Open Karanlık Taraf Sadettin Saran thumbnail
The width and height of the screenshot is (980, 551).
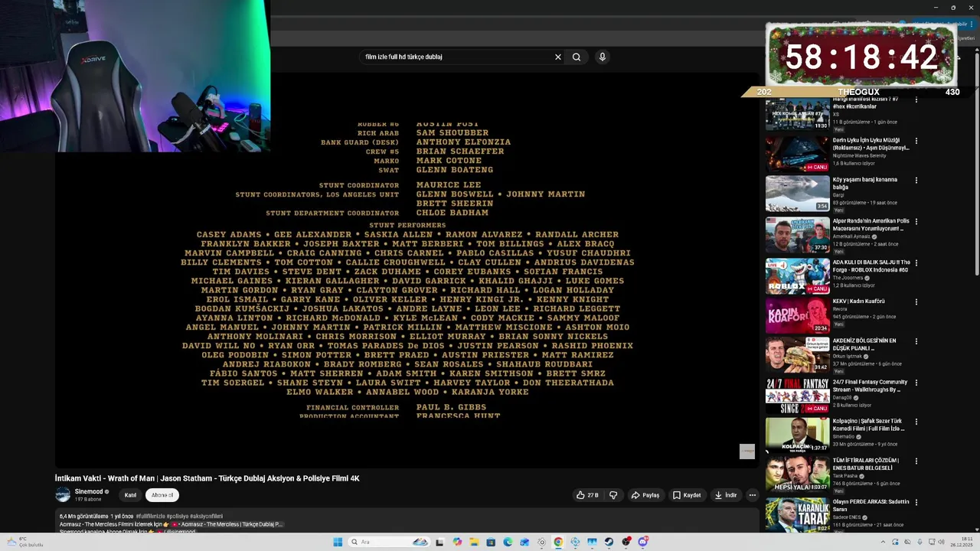point(797,515)
